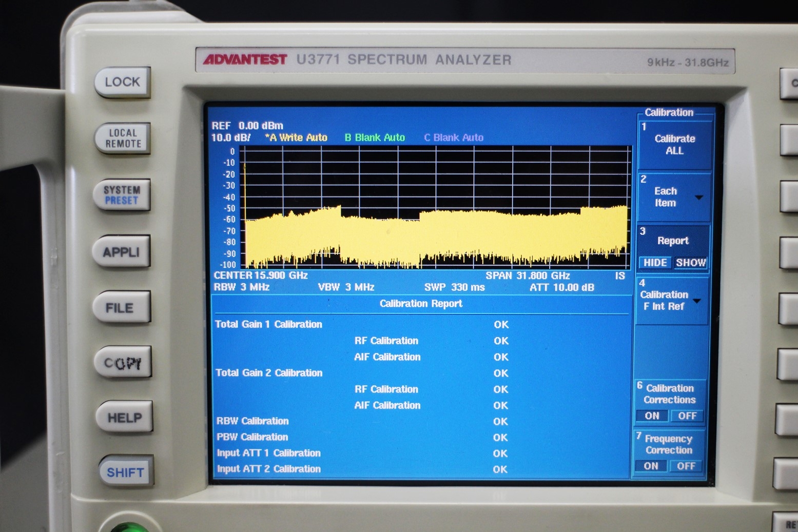This screenshot has height=532, width=798.
Task: Click the REF 0.00 dBm readout
Action: (247, 126)
